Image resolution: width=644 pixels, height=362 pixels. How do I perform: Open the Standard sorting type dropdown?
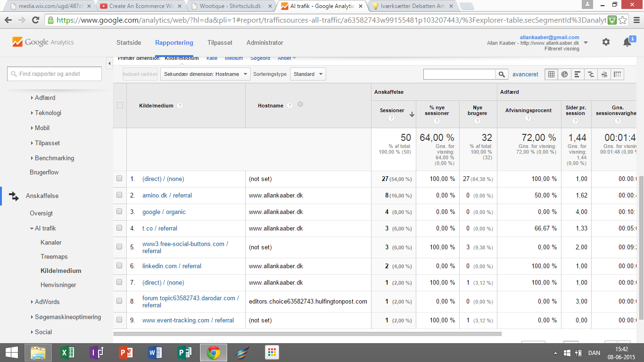pos(308,74)
